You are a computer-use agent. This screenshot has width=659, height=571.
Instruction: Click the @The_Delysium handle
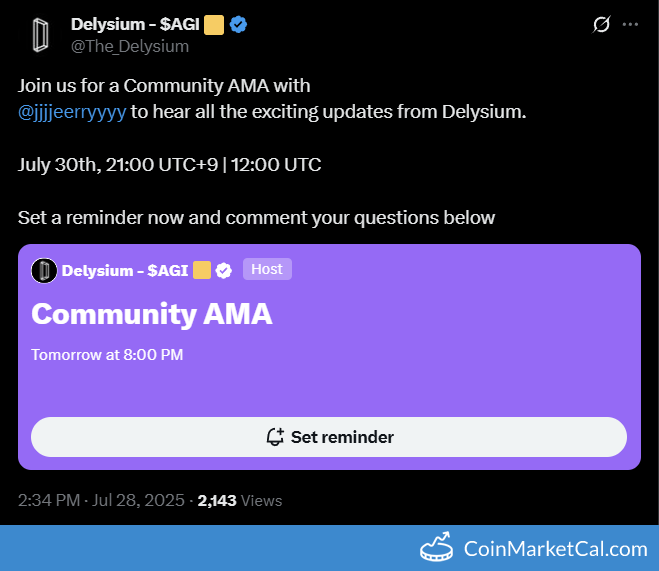point(130,46)
